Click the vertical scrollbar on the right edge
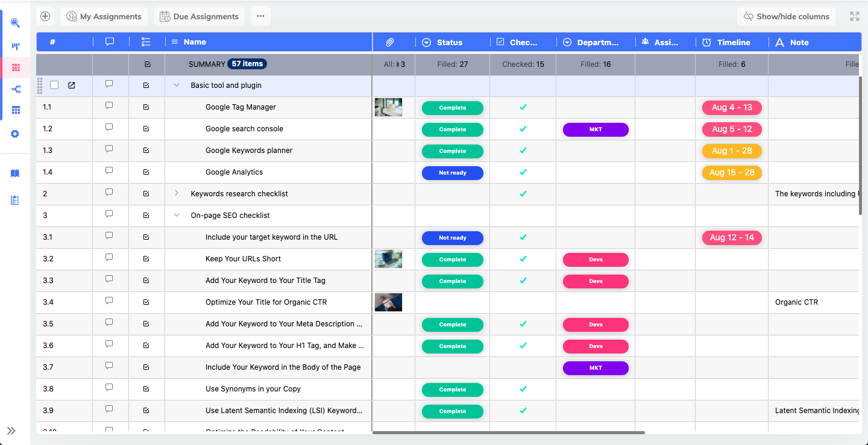This screenshot has height=445, width=868. click(860, 145)
